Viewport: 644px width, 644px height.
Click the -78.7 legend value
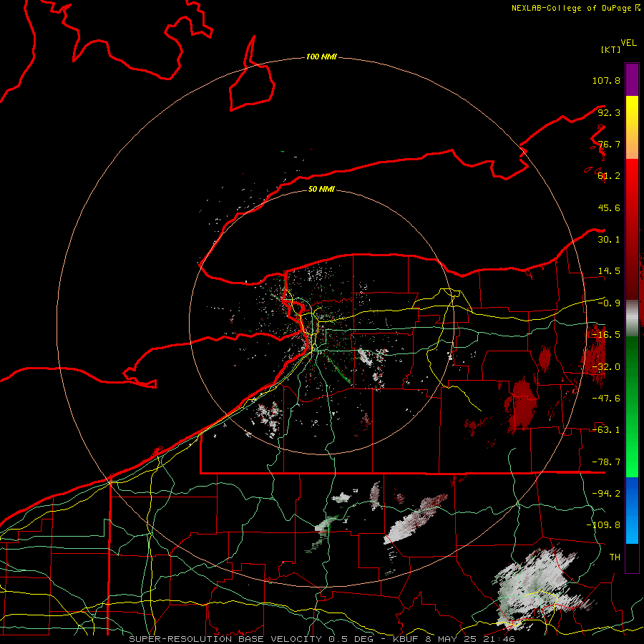(x=606, y=462)
